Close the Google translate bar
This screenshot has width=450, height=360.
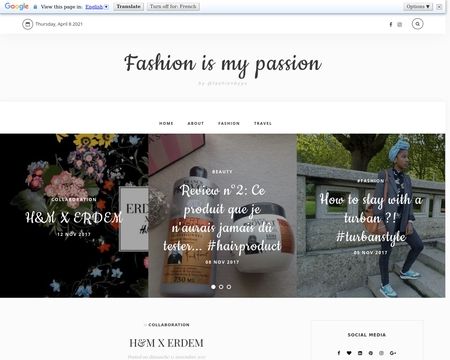[439, 7]
